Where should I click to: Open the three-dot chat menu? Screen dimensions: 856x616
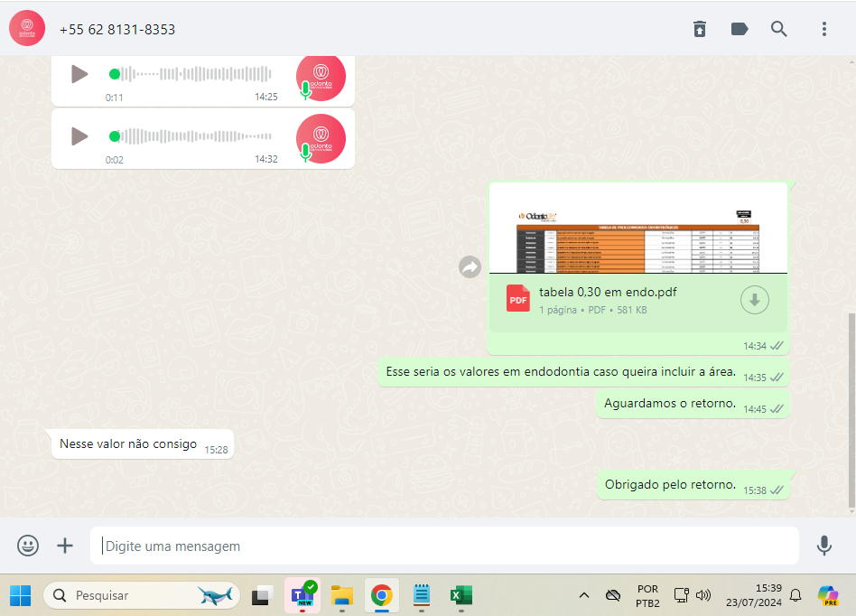pyautogui.click(x=823, y=29)
